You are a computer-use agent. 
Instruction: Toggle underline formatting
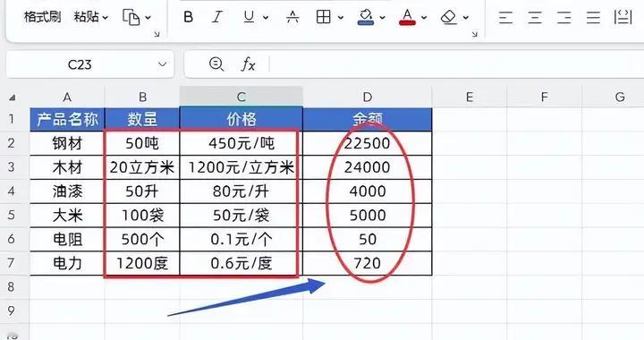tap(249, 17)
